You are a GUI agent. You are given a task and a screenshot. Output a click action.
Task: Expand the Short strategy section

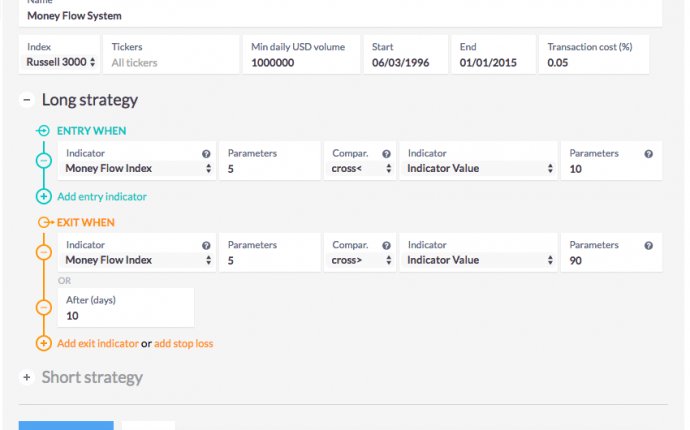point(27,377)
